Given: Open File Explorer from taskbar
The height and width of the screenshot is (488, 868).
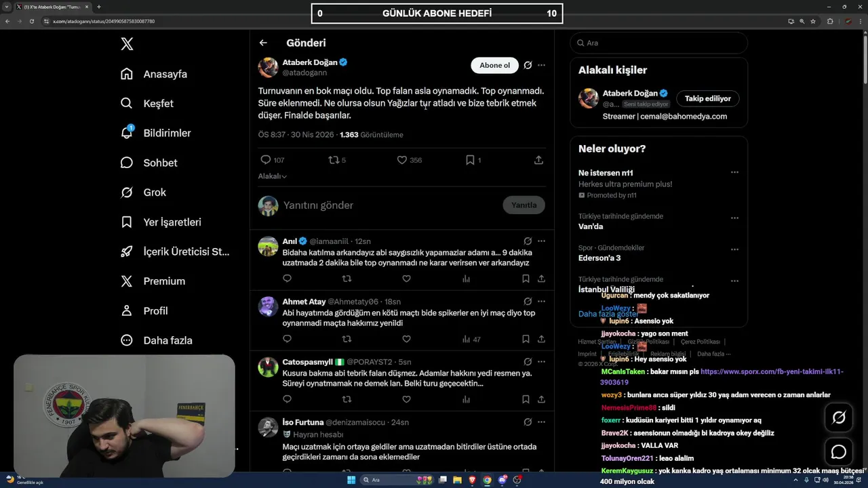Looking at the screenshot, I should 457,480.
